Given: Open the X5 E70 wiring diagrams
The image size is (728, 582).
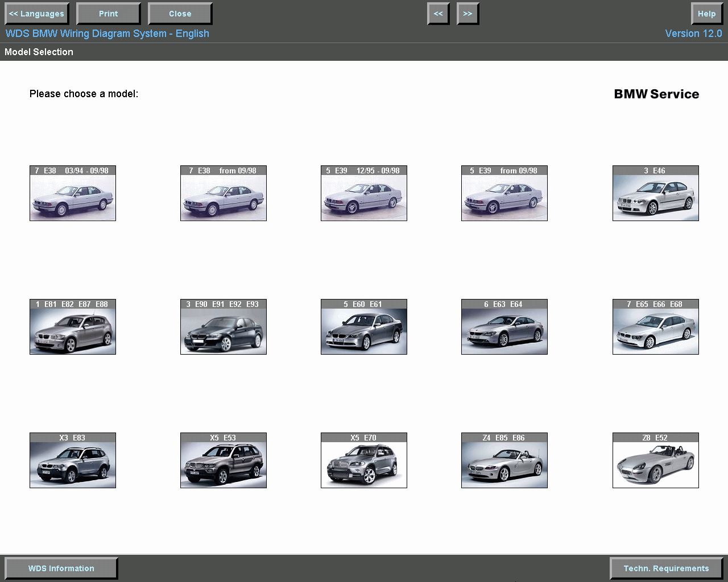Looking at the screenshot, I should coord(363,460).
